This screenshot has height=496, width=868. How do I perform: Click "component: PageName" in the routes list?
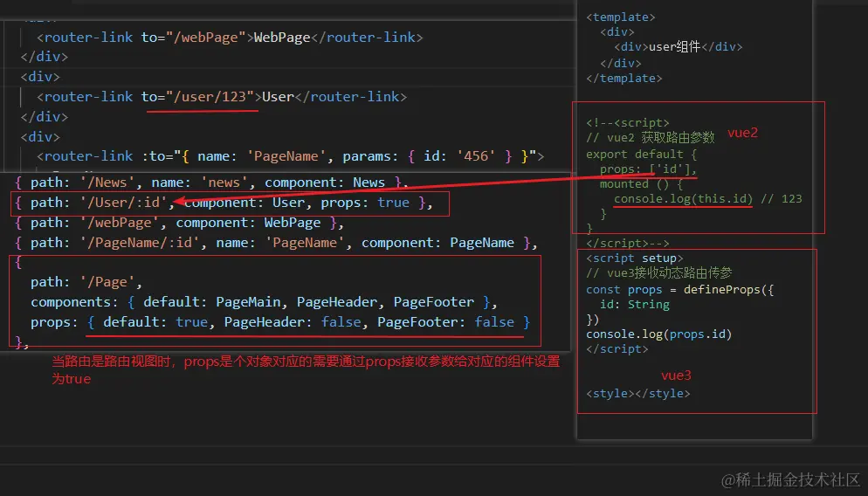[x=437, y=243]
